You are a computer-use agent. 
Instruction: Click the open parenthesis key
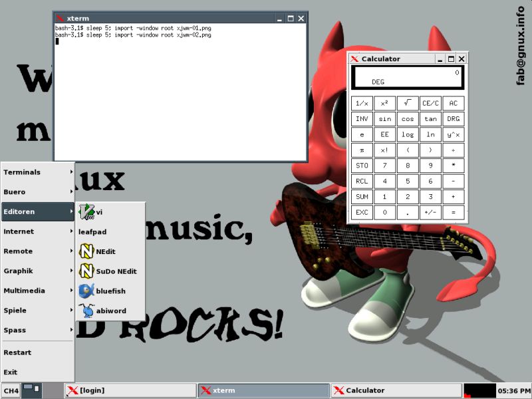tap(408, 150)
